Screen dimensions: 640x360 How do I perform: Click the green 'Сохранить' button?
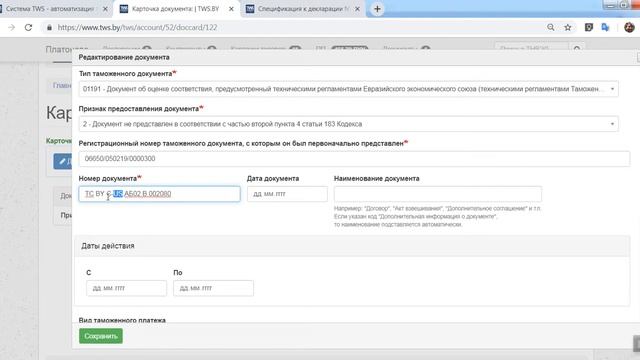[x=101, y=336]
